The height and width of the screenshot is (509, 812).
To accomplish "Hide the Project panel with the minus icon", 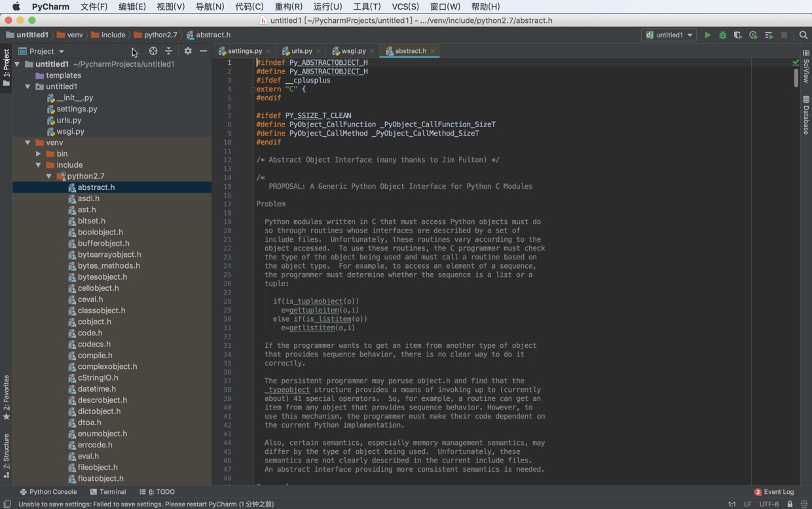I will pos(203,51).
